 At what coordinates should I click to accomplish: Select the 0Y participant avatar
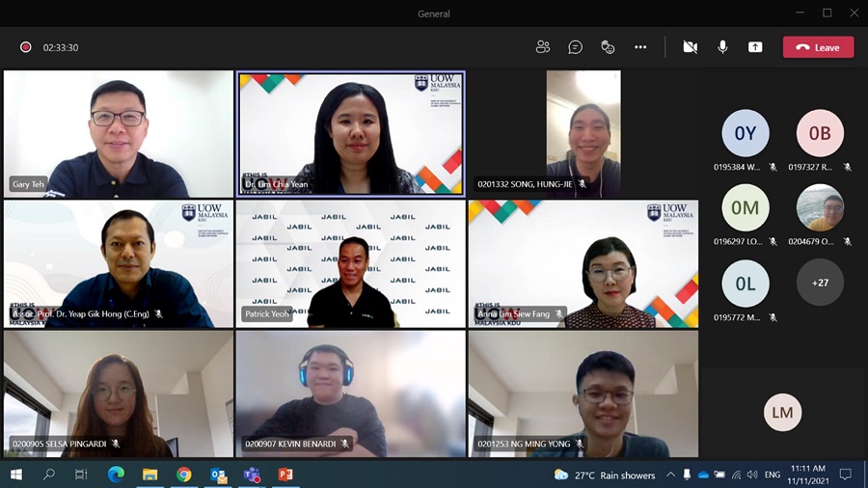tap(746, 134)
